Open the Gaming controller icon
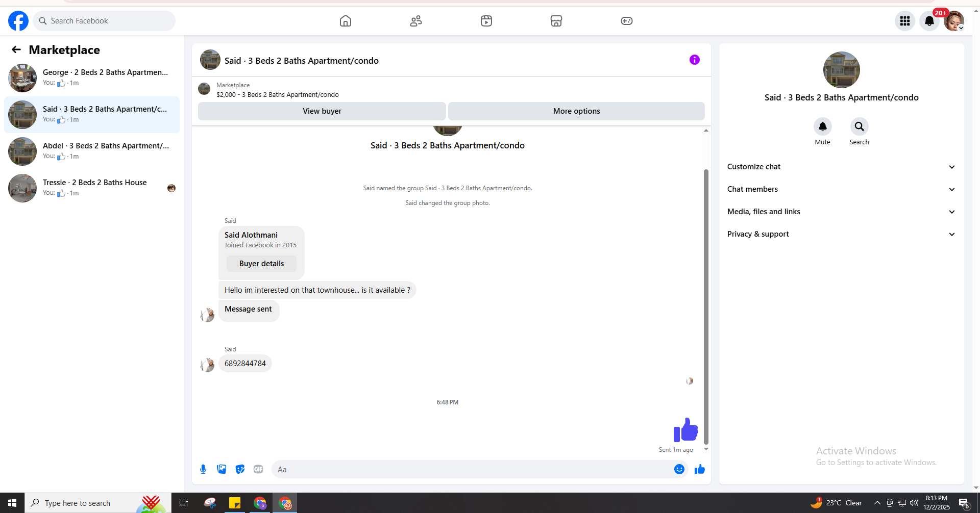Viewport: 980px width, 513px height. (x=627, y=21)
